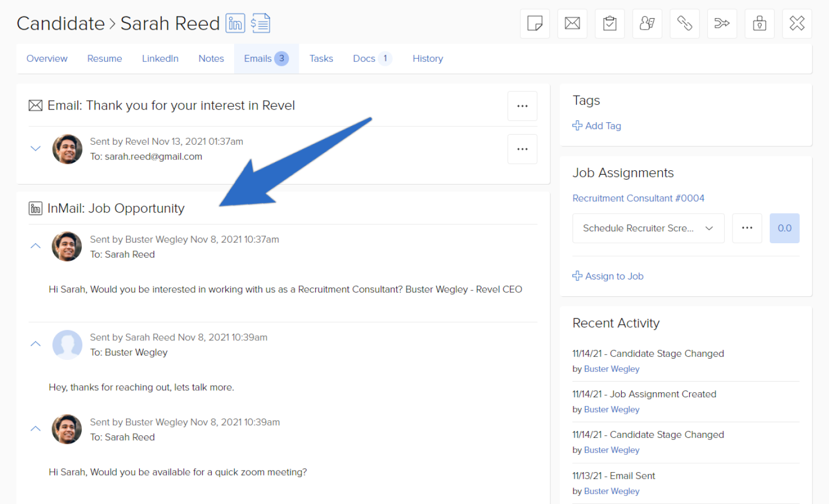
Task: Open the History tab
Action: point(428,58)
